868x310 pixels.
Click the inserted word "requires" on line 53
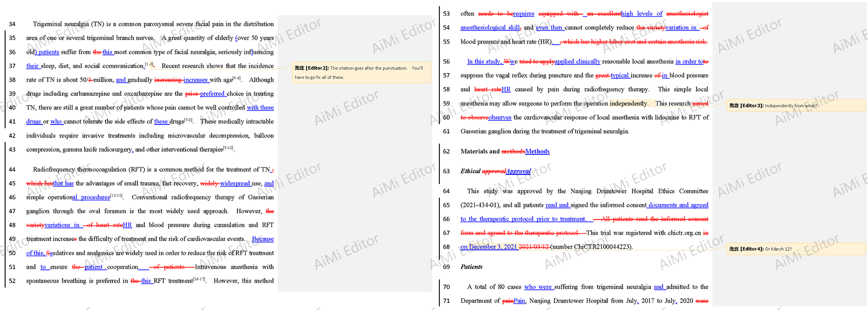coord(524,14)
